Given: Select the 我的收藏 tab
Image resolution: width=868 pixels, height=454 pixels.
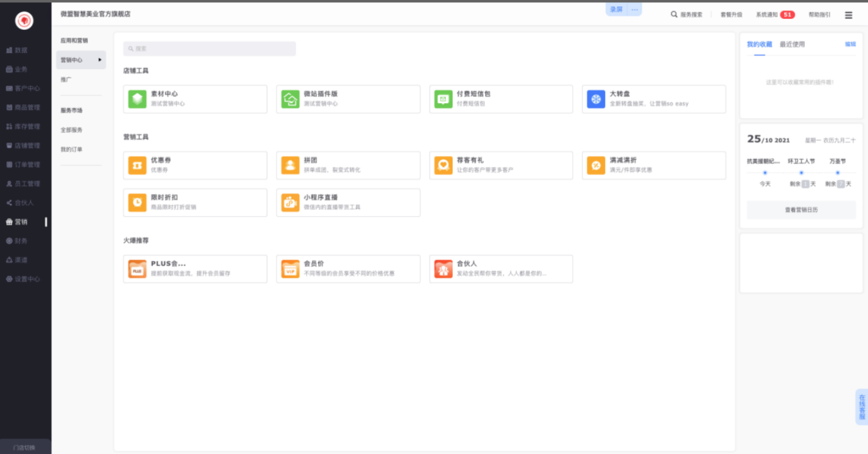Looking at the screenshot, I should click(x=759, y=44).
